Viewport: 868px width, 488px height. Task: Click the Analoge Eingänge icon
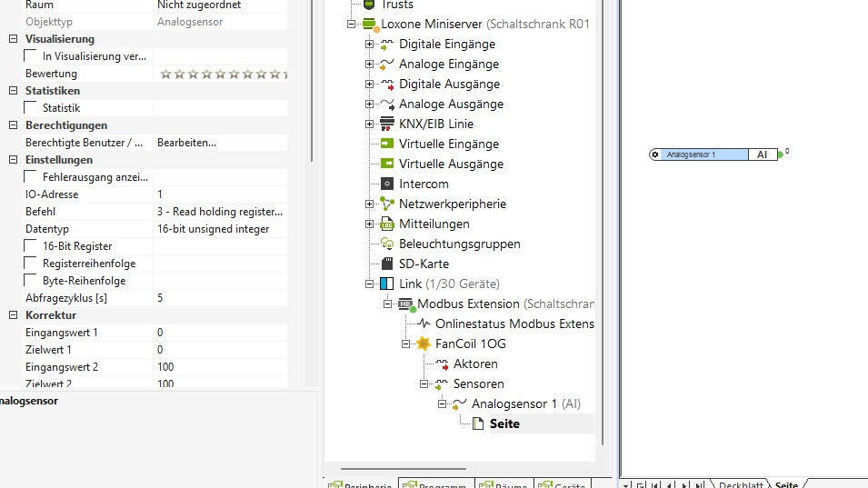tap(387, 65)
